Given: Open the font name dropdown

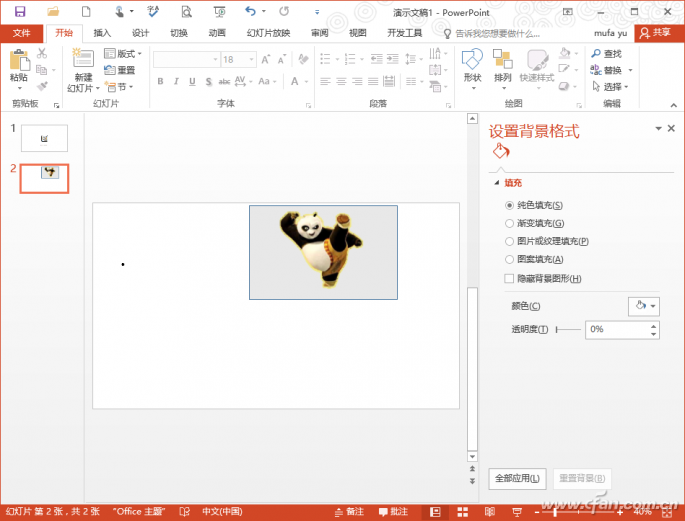Looking at the screenshot, I should (215, 59).
